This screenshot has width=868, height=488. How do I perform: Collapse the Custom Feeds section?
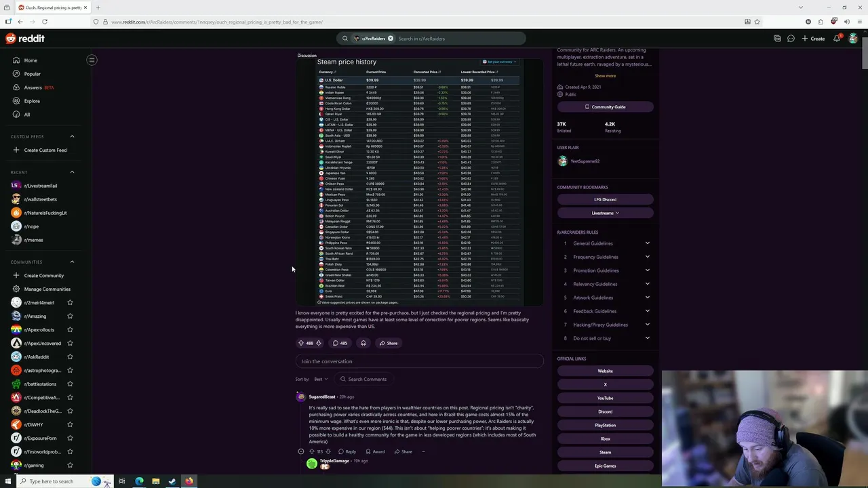tap(72, 136)
